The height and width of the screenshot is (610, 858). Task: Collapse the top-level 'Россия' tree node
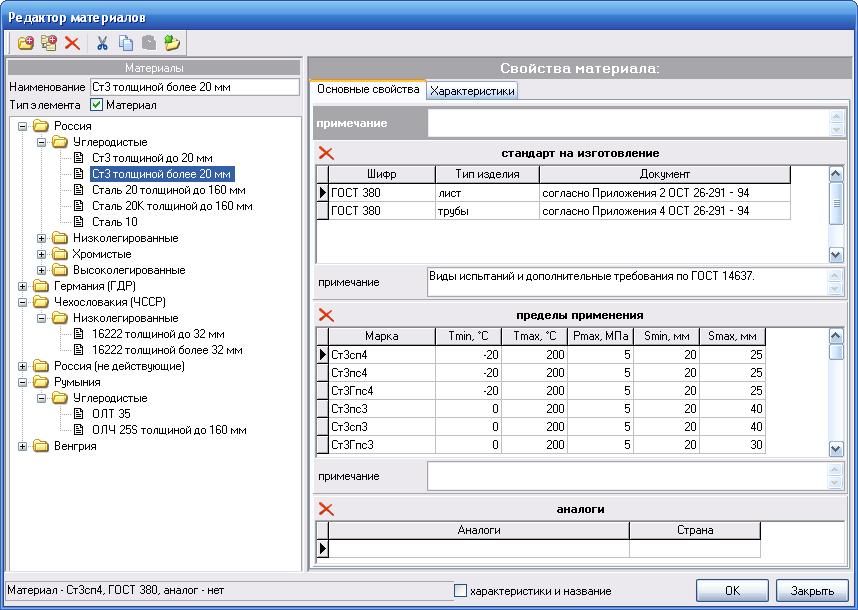click(22, 126)
